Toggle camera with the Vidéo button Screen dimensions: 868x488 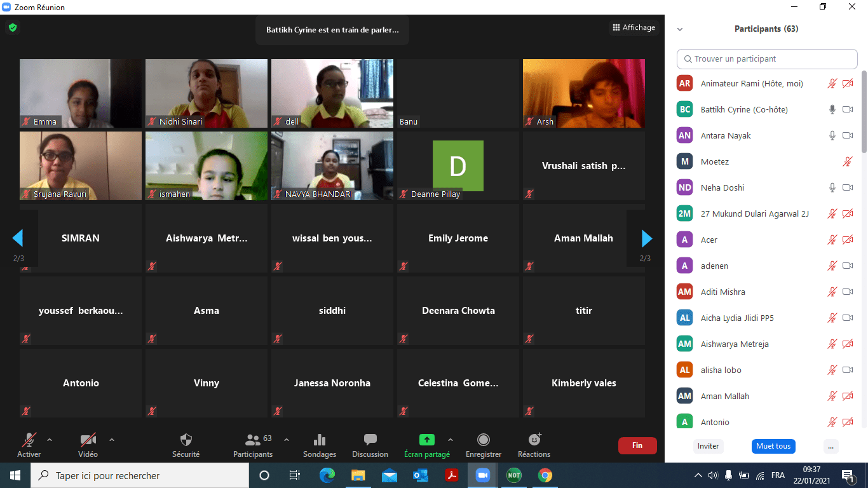(x=88, y=440)
